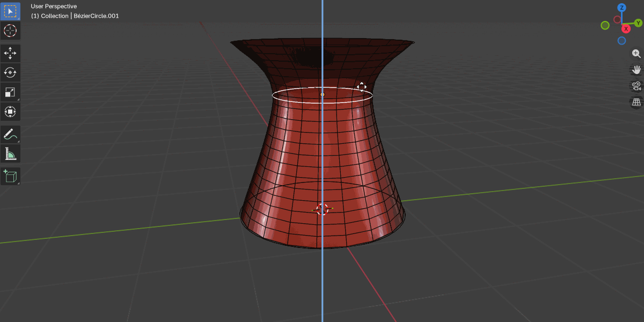644x322 pixels.
Task: Click the X axis on navigation gizmo
Action: coord(626,29)
